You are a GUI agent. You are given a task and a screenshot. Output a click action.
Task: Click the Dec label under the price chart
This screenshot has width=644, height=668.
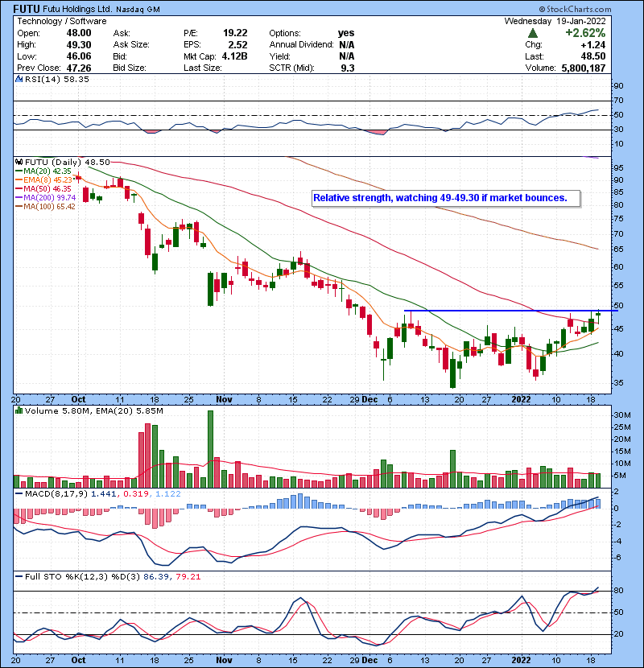(x=369, y=400)
